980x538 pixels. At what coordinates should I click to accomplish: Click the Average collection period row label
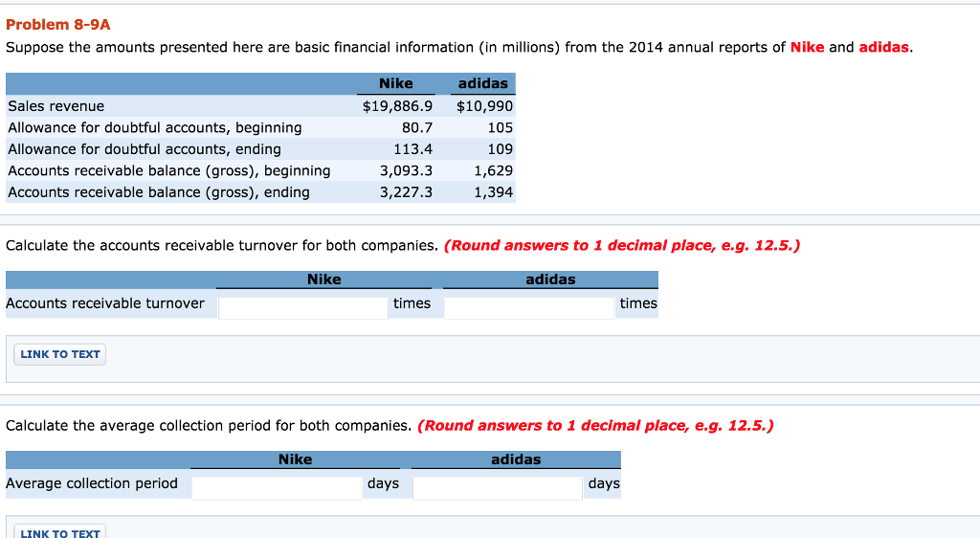pyautogui.click(x=92, y=483)
